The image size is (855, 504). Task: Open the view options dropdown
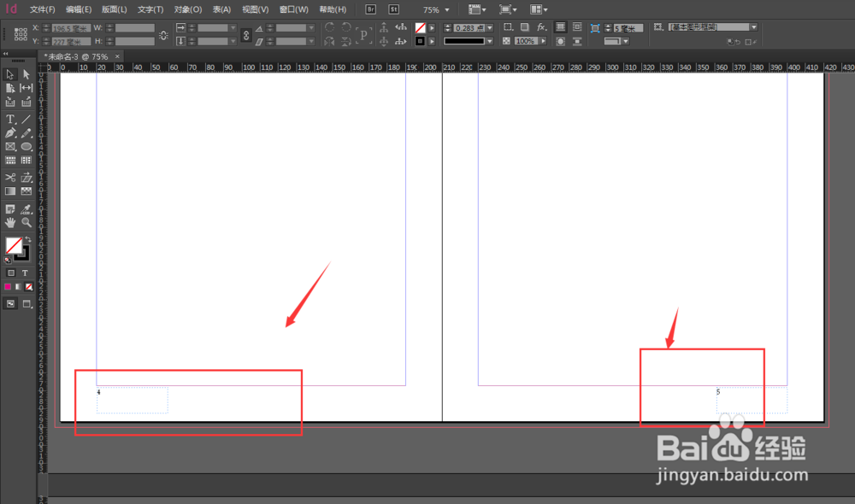point(477,9)
